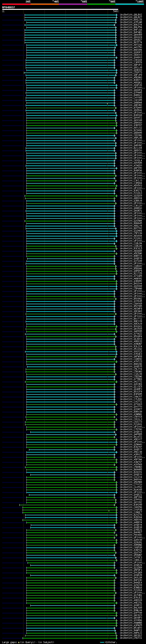The height and width of the screenshot is (644, 146).
Task: Select hit label UniRef100_C0NQC7
Action: click(x=131, y=512)
